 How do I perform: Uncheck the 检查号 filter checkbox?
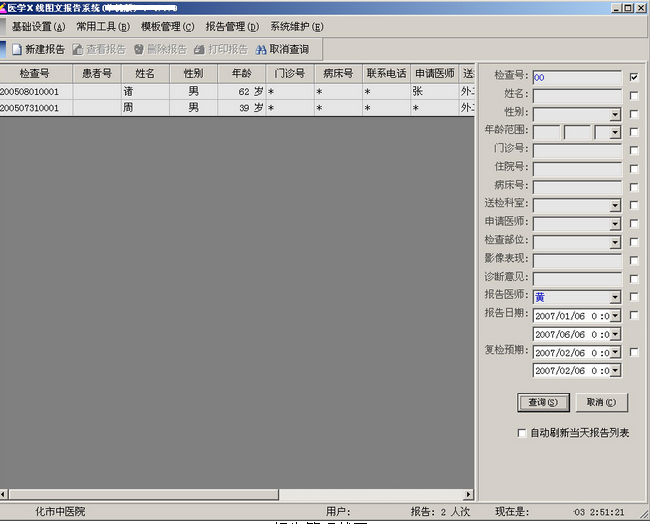(x=634, y=77)
